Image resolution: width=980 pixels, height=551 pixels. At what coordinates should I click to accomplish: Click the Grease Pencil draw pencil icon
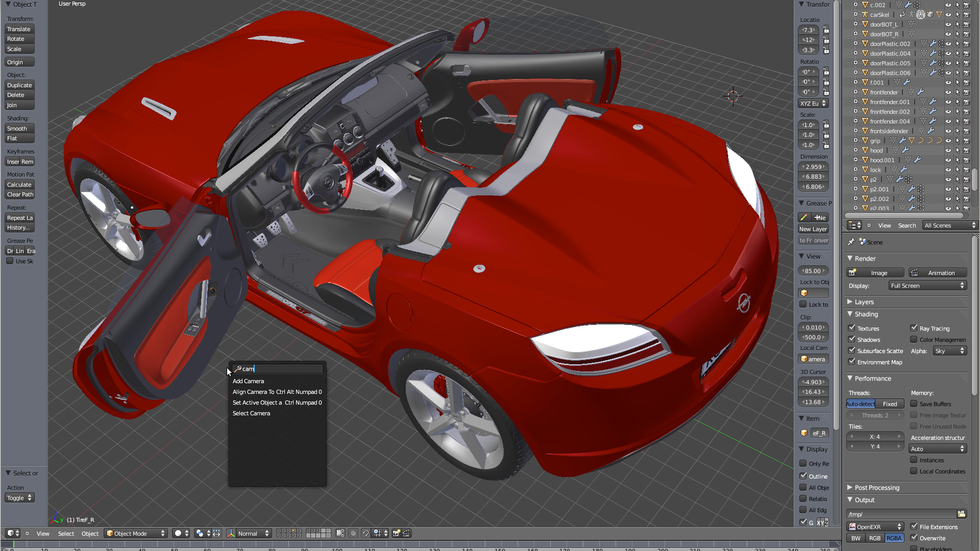(x=804, y=217)
